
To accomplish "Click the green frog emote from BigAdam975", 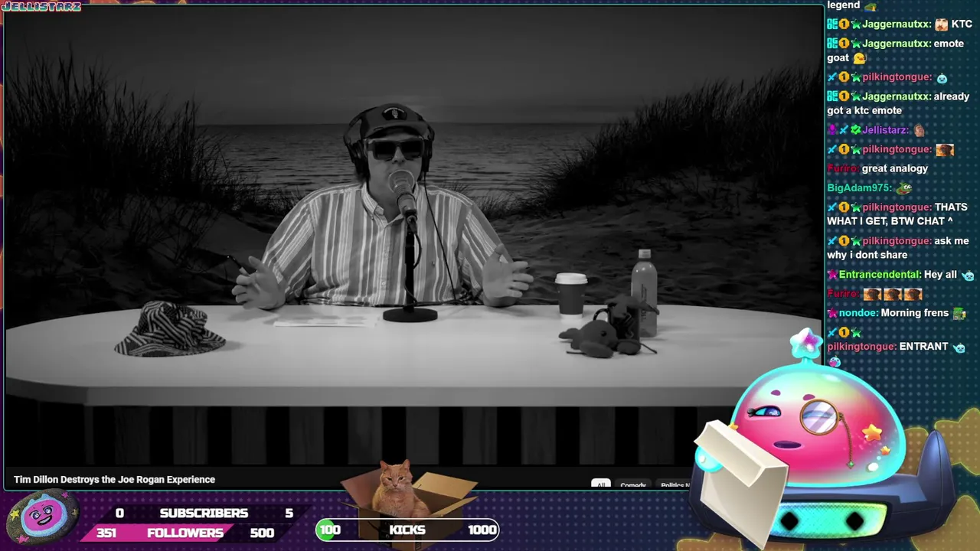I will pyautogui.click(x=904, y=187).
